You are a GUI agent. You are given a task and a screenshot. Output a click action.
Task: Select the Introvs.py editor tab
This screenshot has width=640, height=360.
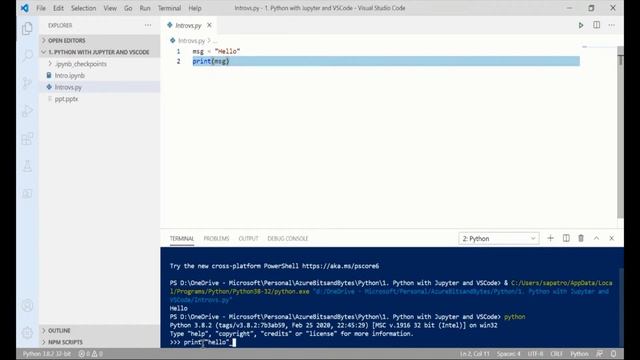[189, 25]
